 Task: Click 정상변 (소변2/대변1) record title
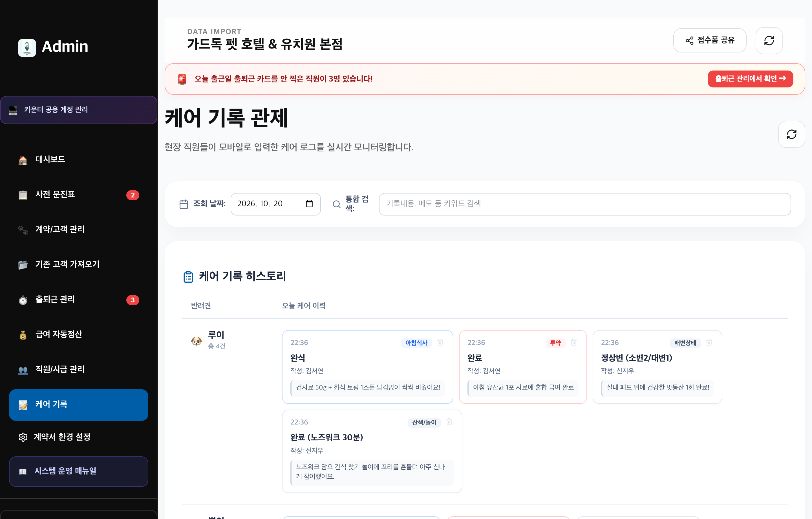(637, 358)
